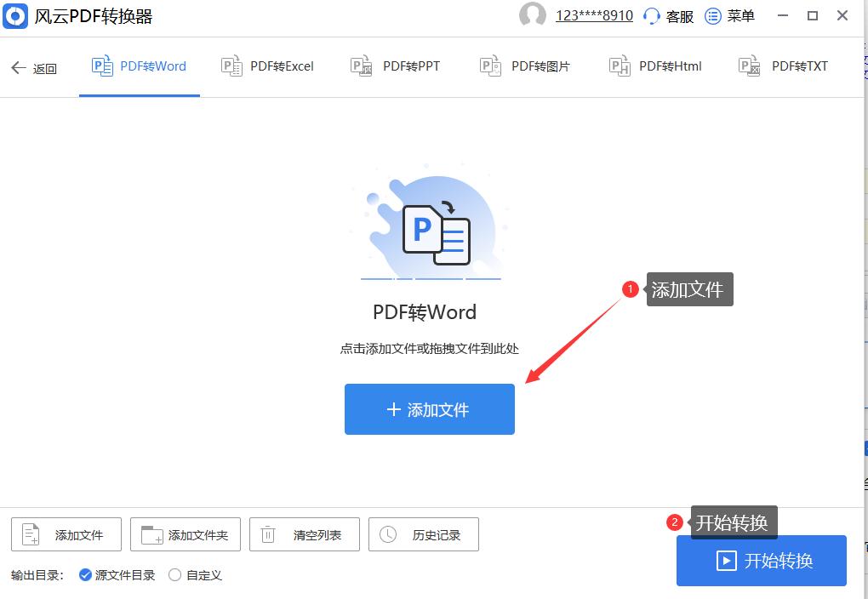The height and width of the screenshot is (599, 868).
Task: Click the drop zone to add PDF files
Action: (430, 255)
